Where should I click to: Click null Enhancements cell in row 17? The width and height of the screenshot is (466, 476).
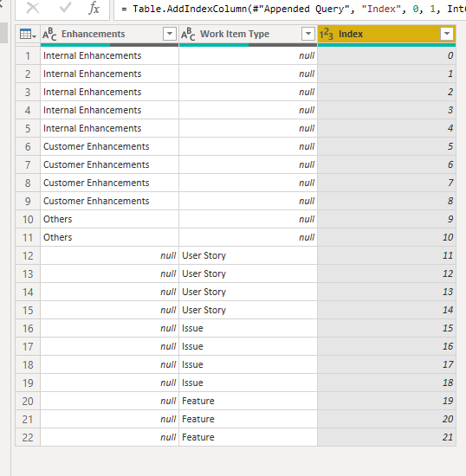[x=109, y=346]
